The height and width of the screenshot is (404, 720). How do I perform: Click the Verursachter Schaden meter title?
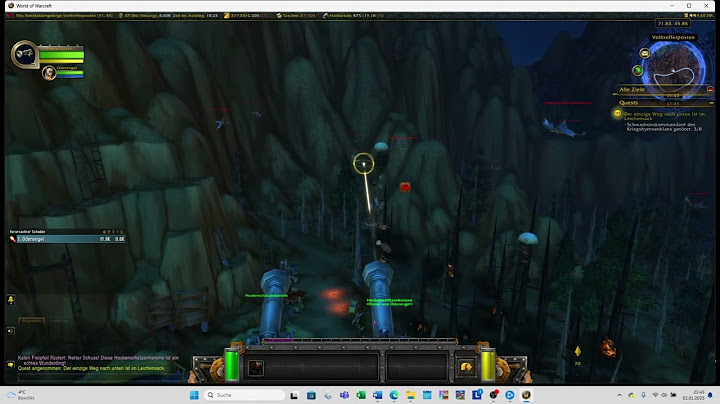coord(28,232)
